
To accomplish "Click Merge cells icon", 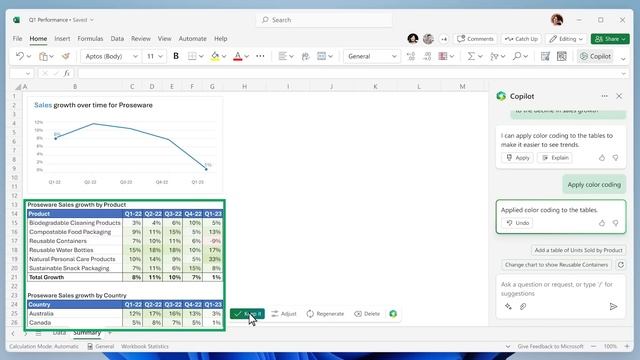I will (x=322, y=56).
